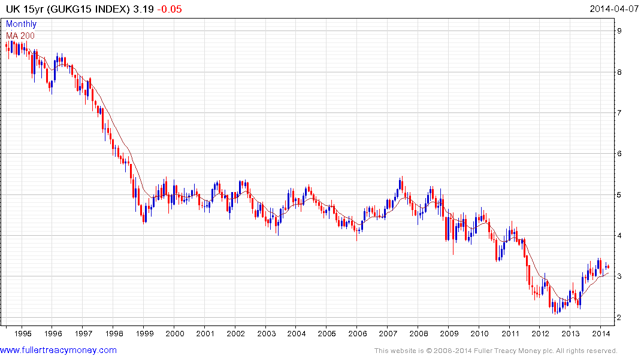Click the 2011 x-axis label

click(510, 333)
